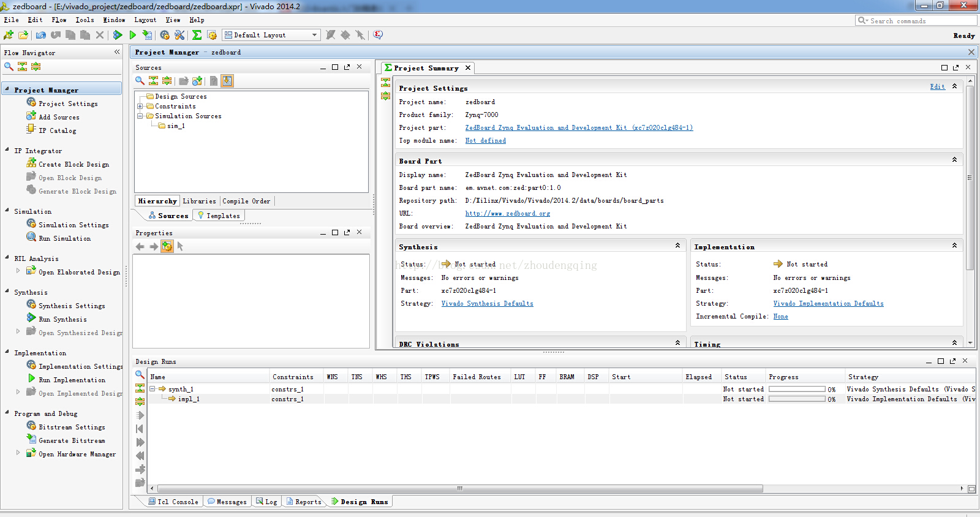Screen dimensions: 980x517
Task: Click the ZedBoard project part link
Action: (579, 128)
